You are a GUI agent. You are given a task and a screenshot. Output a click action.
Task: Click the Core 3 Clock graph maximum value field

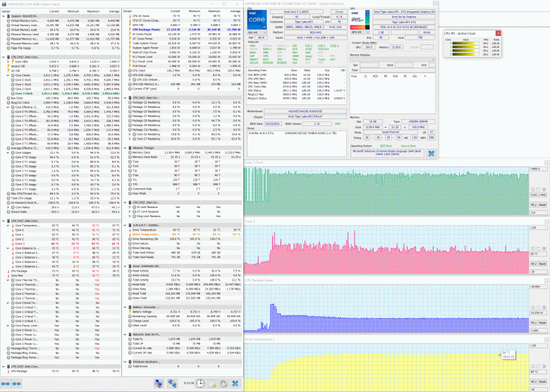(x=539, y=169)
